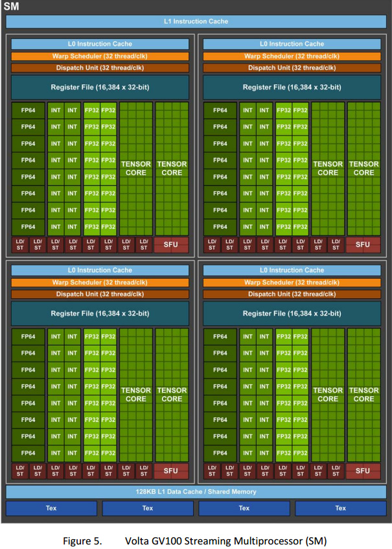The height and width of the screenshot is (549, 392).
Task: Pick Dispatch Unit in upper-right partition
Action: point(292,67)
